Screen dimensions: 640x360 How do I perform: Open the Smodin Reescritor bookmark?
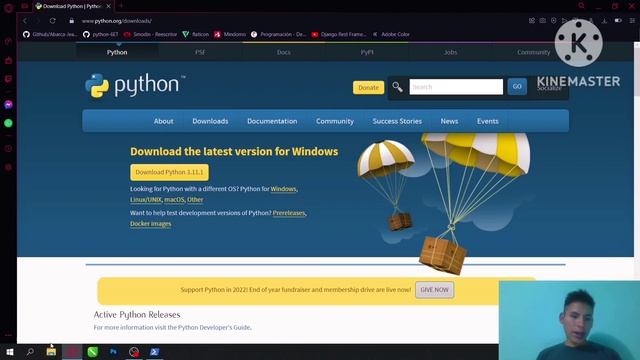150,34
